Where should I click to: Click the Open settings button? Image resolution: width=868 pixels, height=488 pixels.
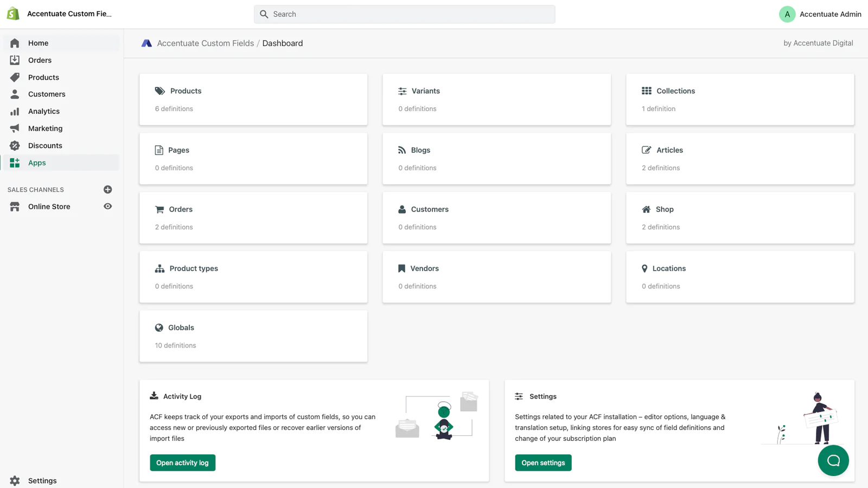(x=543, y=463)
